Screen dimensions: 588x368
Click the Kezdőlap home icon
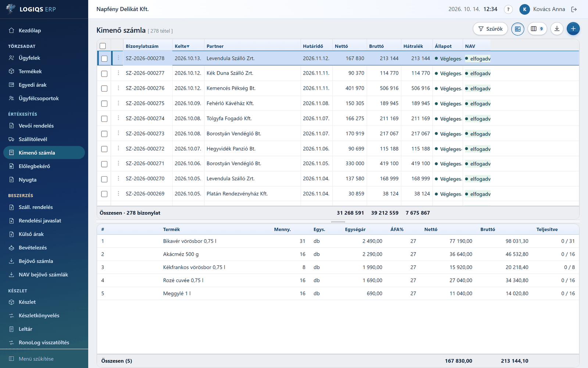tap(11, 31)
